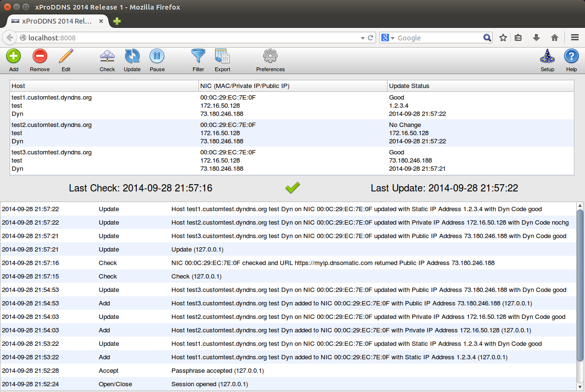Open the Firefox hamburger menu
Screen dimensions: 585x392
(574, 38)
